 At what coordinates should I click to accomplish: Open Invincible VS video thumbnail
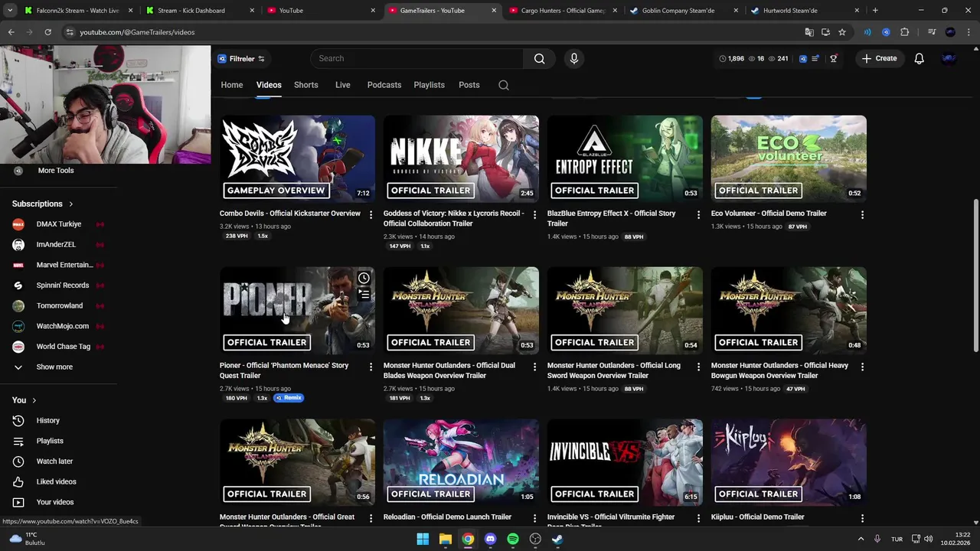(x=625, y=461)
